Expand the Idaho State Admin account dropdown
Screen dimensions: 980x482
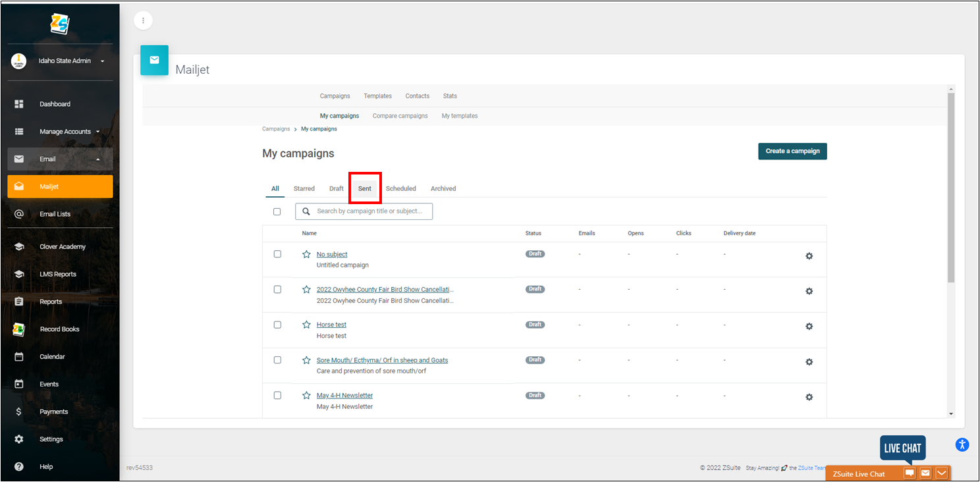click(103, 61)
